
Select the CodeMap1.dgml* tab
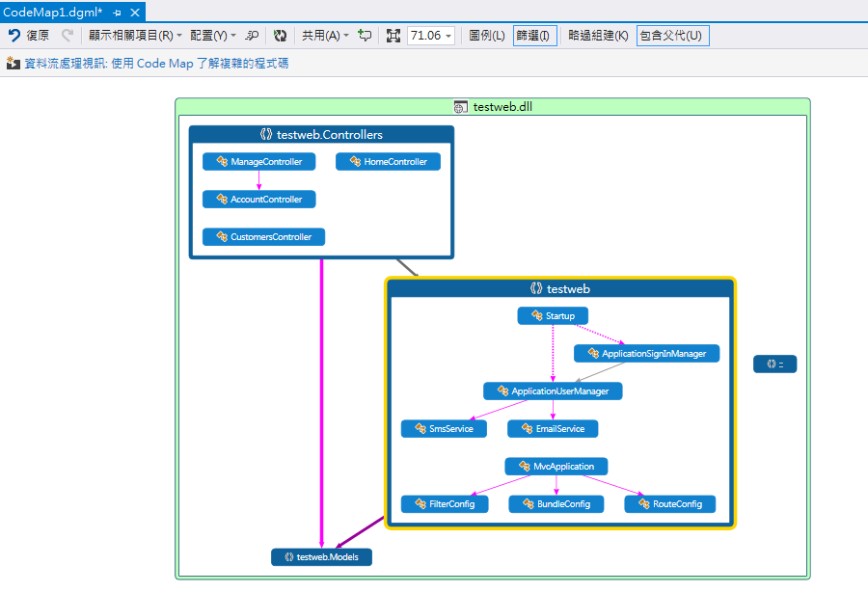click(x=53, y=12)
